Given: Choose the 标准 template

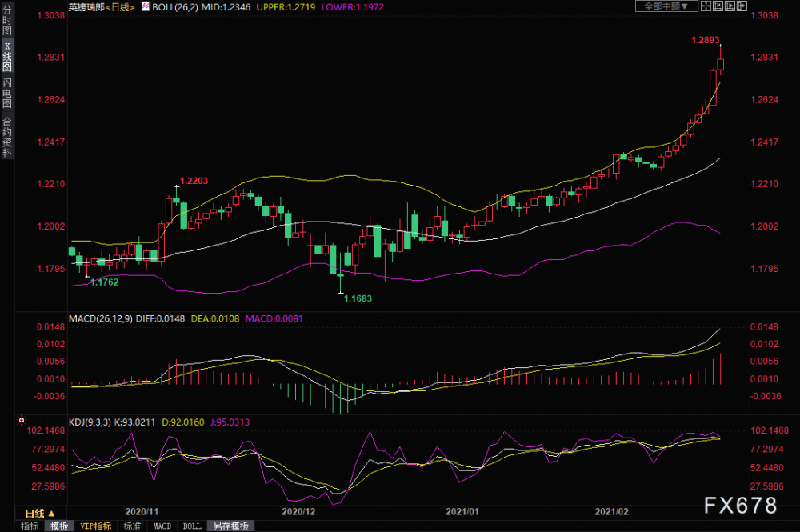Looking at the screenshot, I should pos(132,526).
